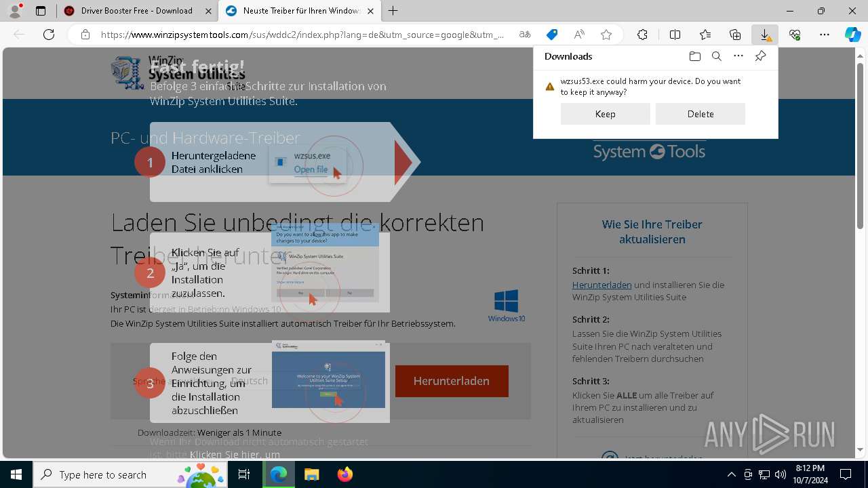Open Browser essentials icon
This screenshot has width=868, height=488.
795,35
